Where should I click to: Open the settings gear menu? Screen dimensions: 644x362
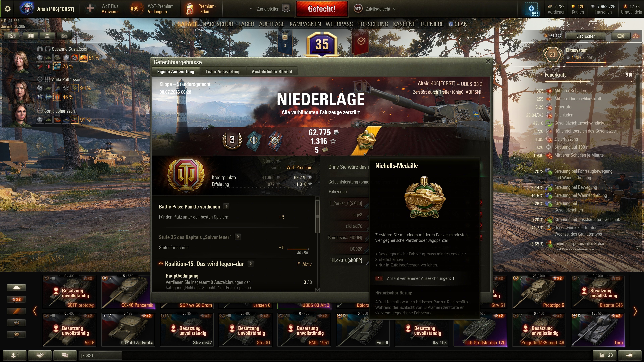coord(8,9)
